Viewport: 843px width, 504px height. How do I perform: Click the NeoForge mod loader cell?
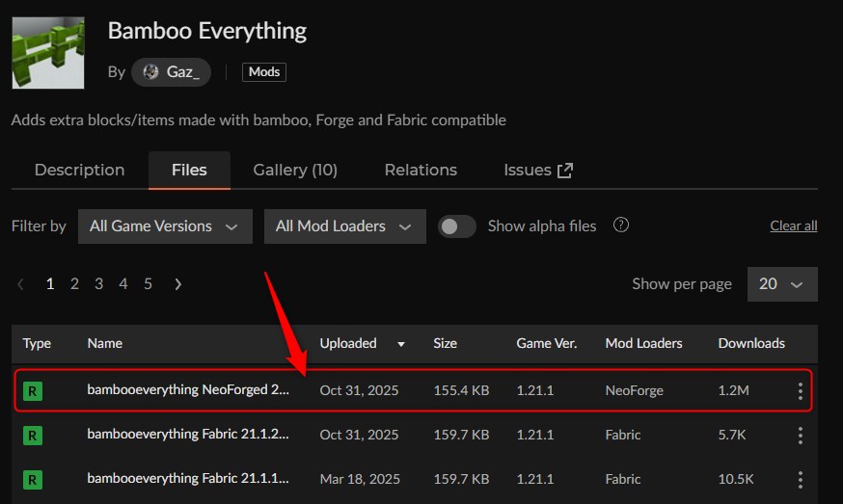point(635,390)
